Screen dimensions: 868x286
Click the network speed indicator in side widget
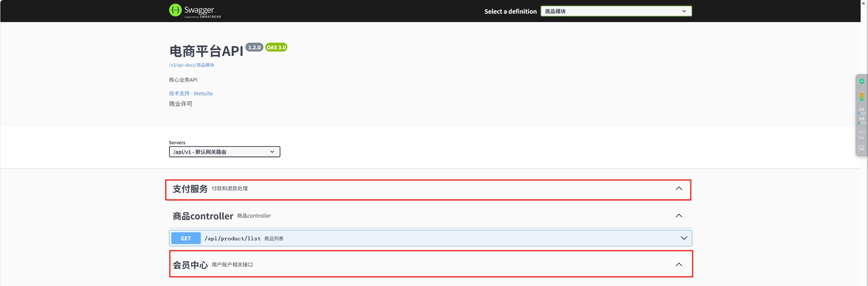coord(862,116)
